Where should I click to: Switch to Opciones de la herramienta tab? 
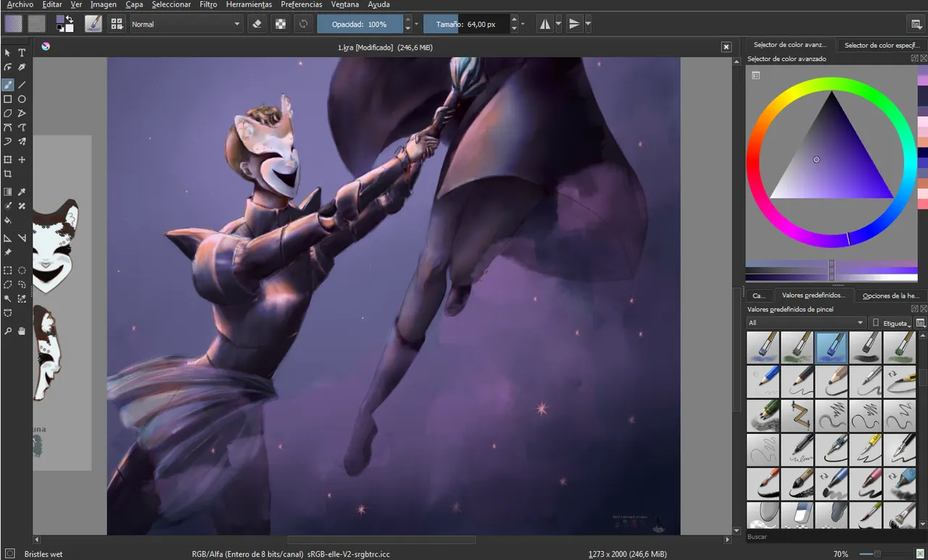tap(891, 296)
